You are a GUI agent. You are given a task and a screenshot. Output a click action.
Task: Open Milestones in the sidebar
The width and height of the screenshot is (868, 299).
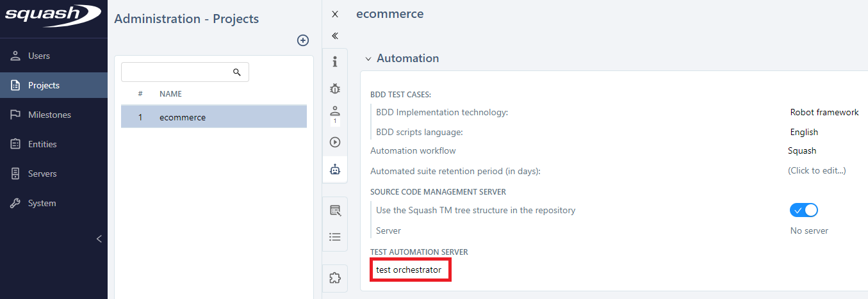[49, 115]
